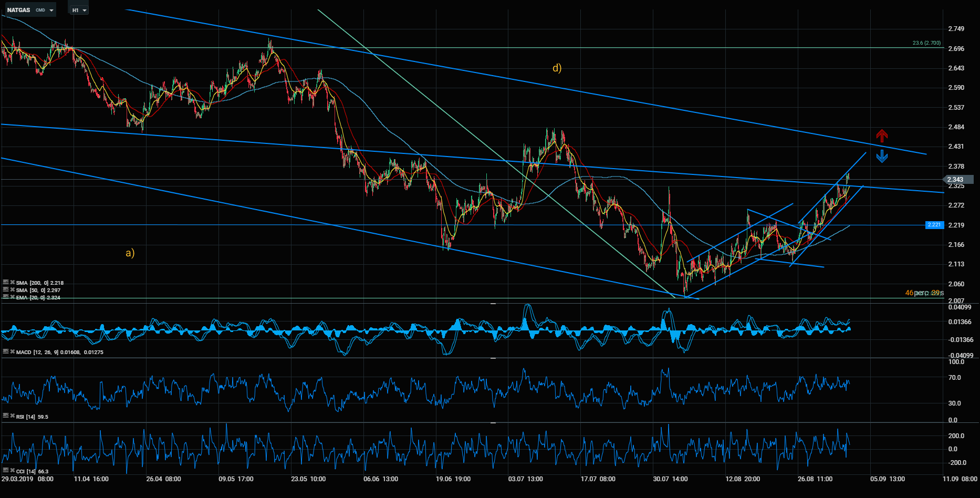The height and width of the screenshot is (498, 980).
Task: Click the 23.6 (2.700) Fibonacci level label
Action: coord(926,43)
